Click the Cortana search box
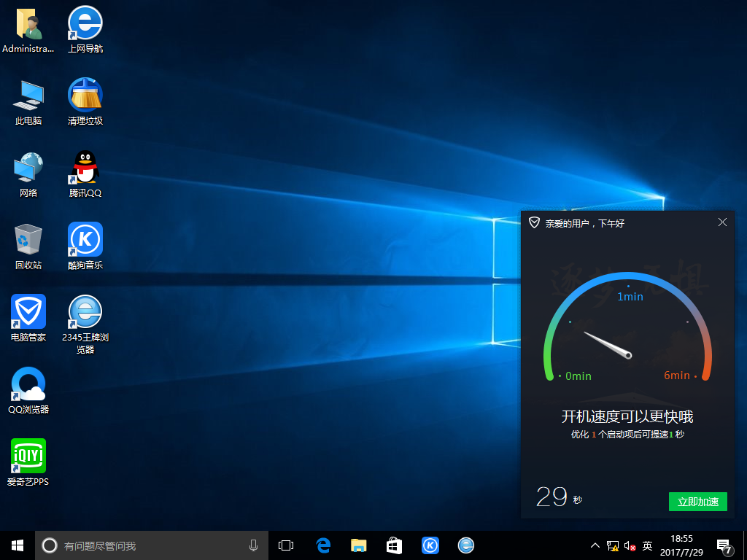Image resolution: width=747 pixels, height=560 pixels. coord(152,545)
